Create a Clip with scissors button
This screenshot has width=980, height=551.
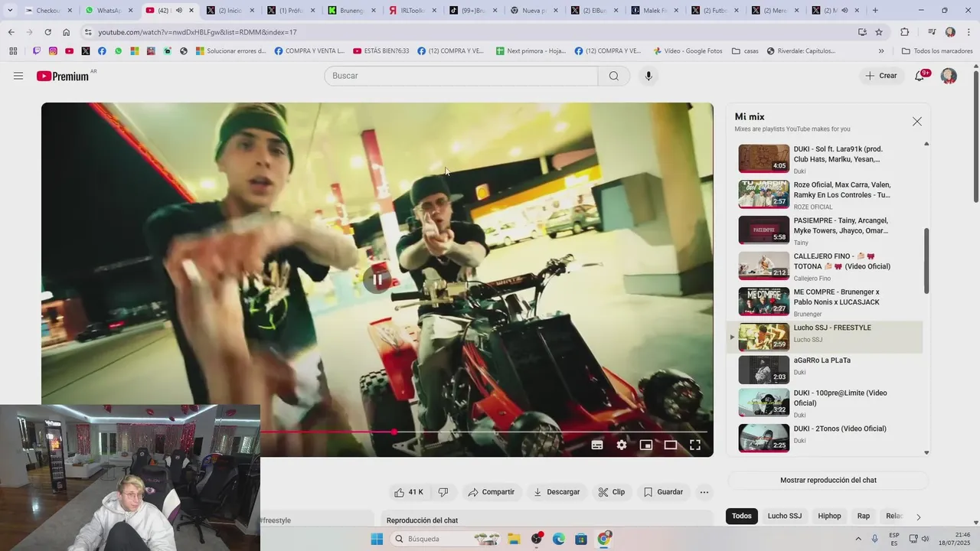pyautogui.click(x=612, y=492)
